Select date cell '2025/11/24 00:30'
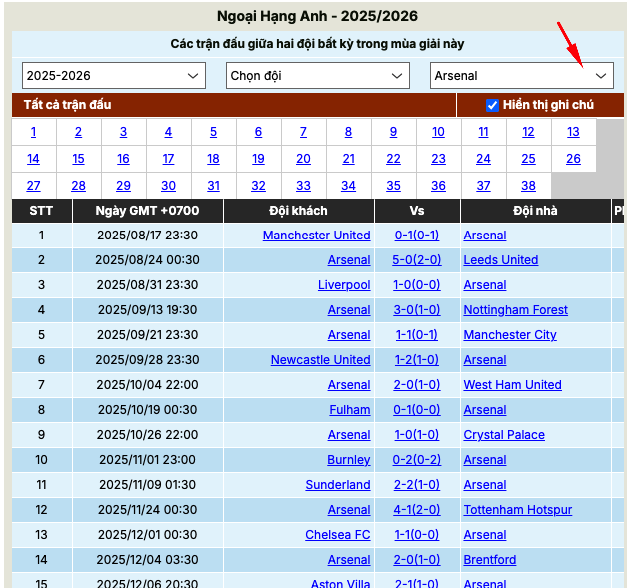 tap(147, 510)
